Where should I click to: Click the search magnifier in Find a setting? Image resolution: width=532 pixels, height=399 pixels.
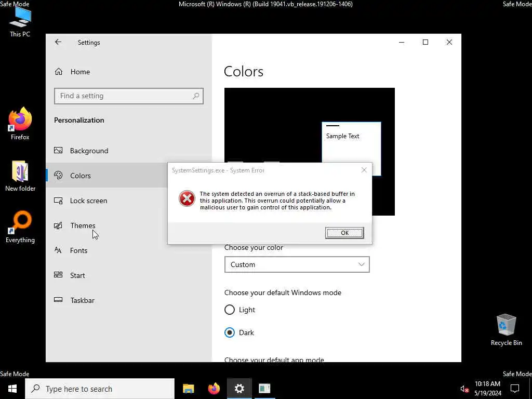click(196, 96)
